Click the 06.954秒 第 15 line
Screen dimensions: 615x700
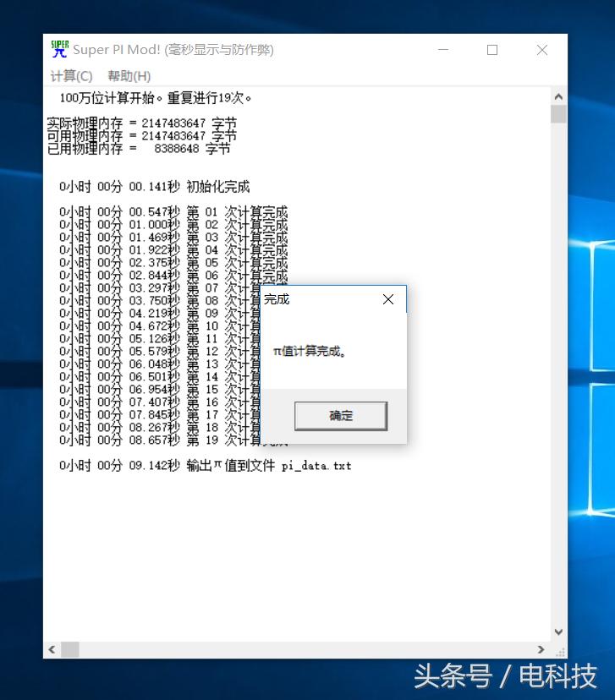[159, 389]
